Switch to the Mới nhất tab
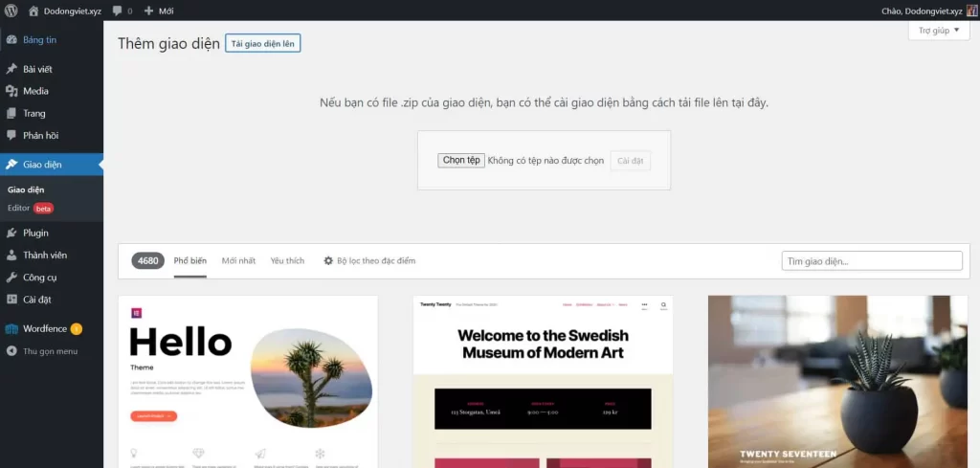This screenshot has width=980, height=468. tap(238, 260)
